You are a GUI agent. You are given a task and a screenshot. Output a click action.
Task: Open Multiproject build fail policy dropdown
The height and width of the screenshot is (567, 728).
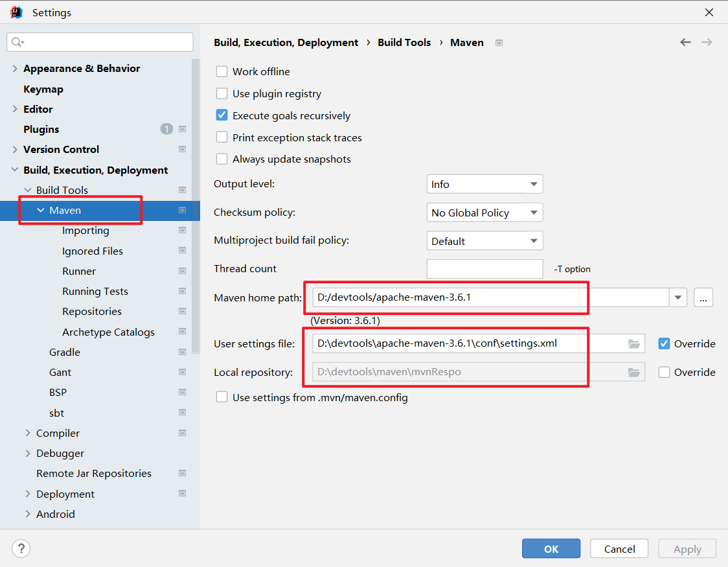pos(484,241)
